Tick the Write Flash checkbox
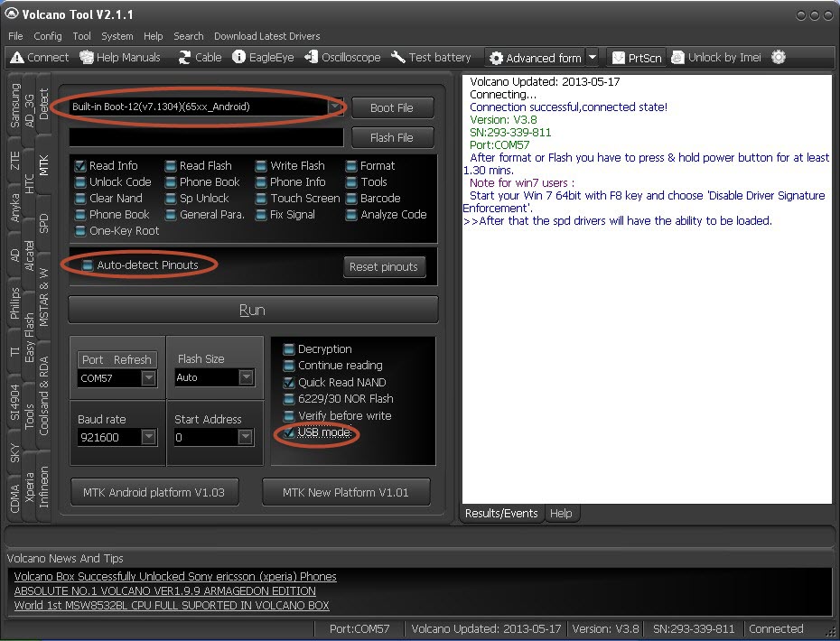The image size is (840, 641). click(261, 166)
